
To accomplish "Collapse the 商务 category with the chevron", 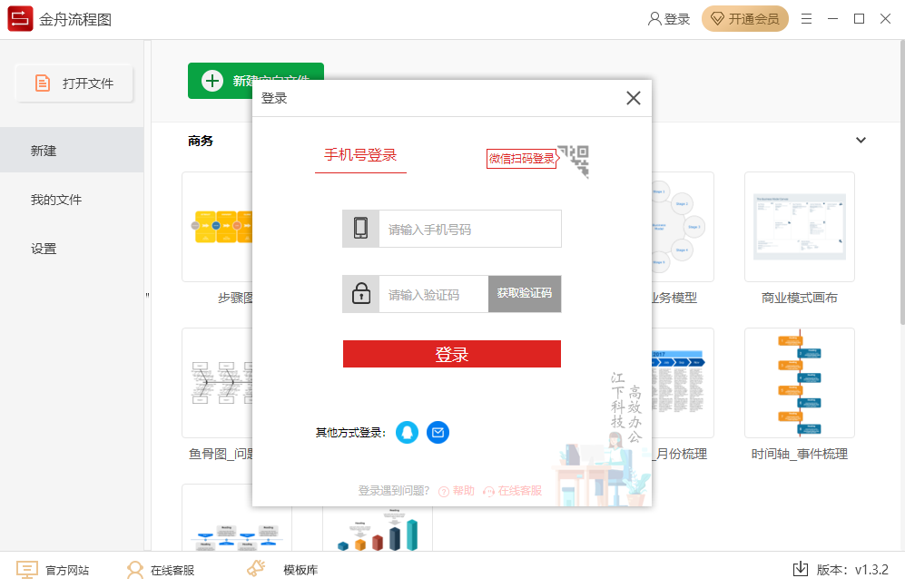I will click(861, 140).
